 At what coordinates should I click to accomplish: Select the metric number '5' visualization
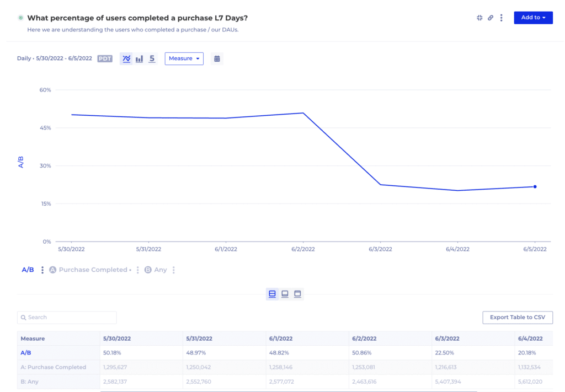(x=152, y=58)
